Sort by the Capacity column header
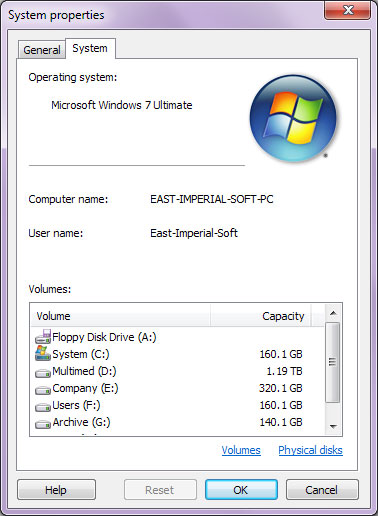This screenshot has width=378, height=516. (x=261, y=316)
